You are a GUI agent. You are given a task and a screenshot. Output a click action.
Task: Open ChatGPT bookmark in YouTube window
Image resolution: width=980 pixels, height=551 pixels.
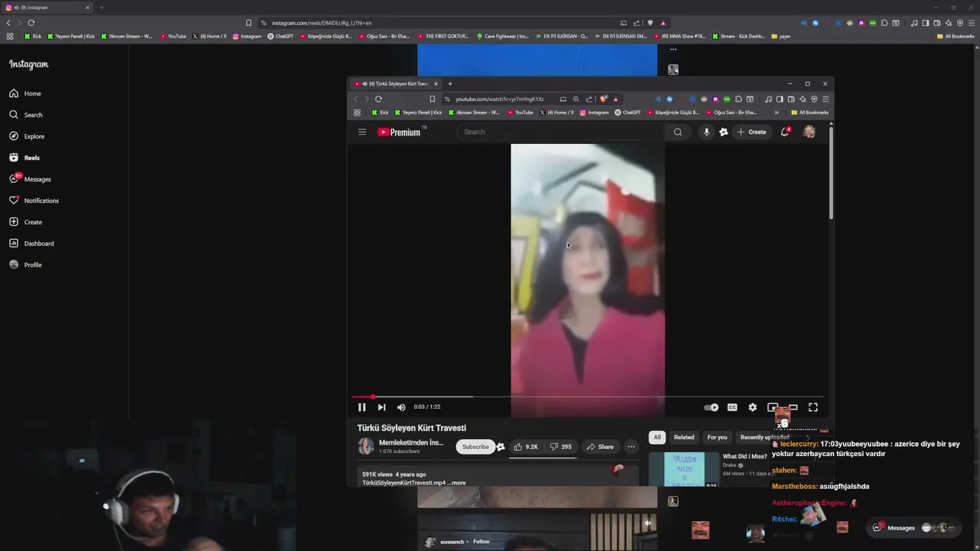point(627,112)
